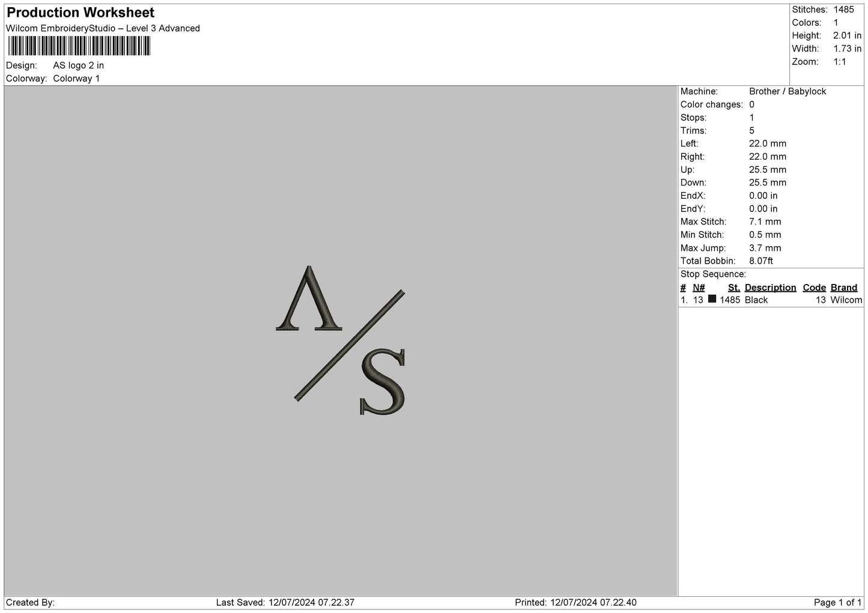868x613 pixels.
Task: Click the Min Stitch value '0.5 mm'
Action: click(x=765, y=235)
